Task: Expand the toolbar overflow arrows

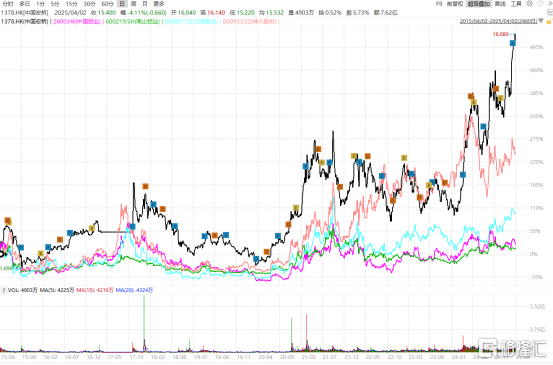Action: (x=550, y=4)
